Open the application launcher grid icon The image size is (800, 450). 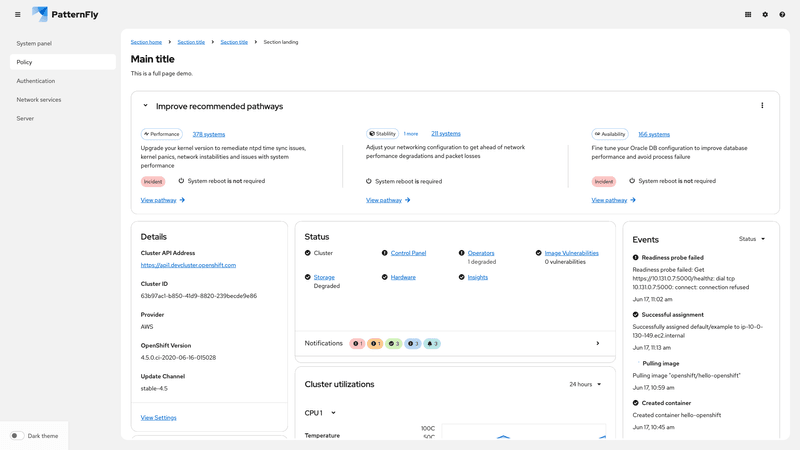(x=748, y=15)
